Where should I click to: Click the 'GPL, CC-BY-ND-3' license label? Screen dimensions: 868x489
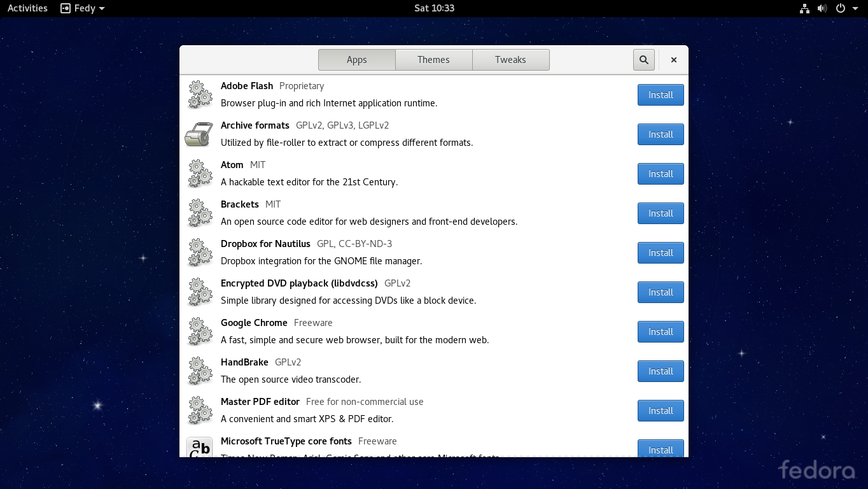pos(354,244)
